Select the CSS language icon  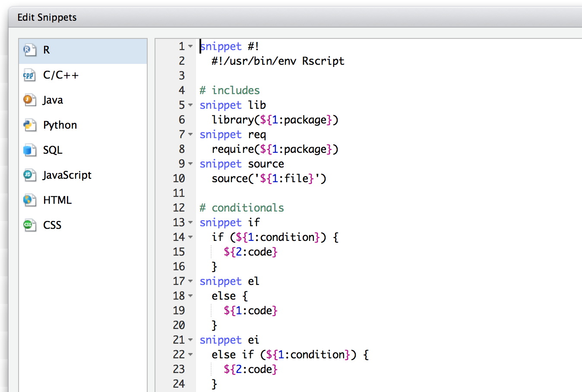28,225
